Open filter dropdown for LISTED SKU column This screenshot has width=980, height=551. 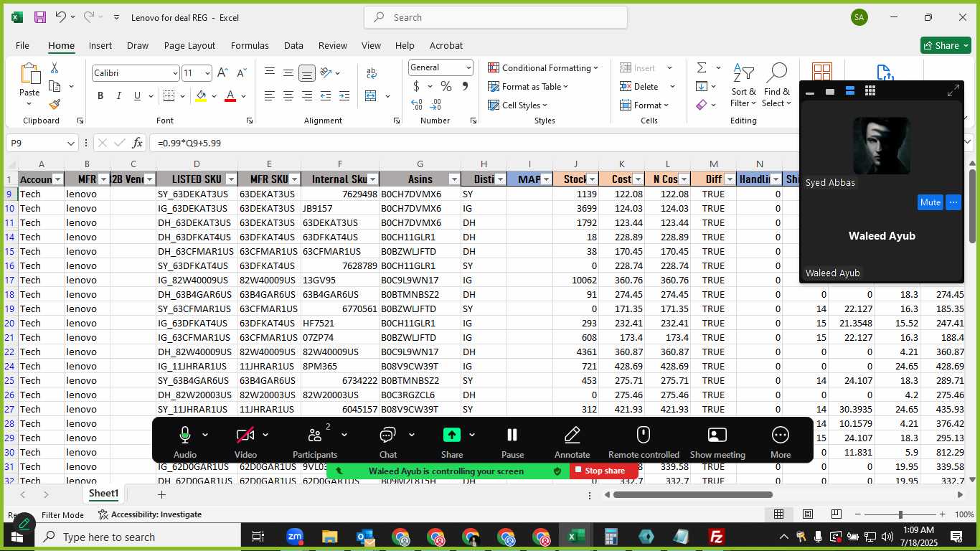(231, 179)
